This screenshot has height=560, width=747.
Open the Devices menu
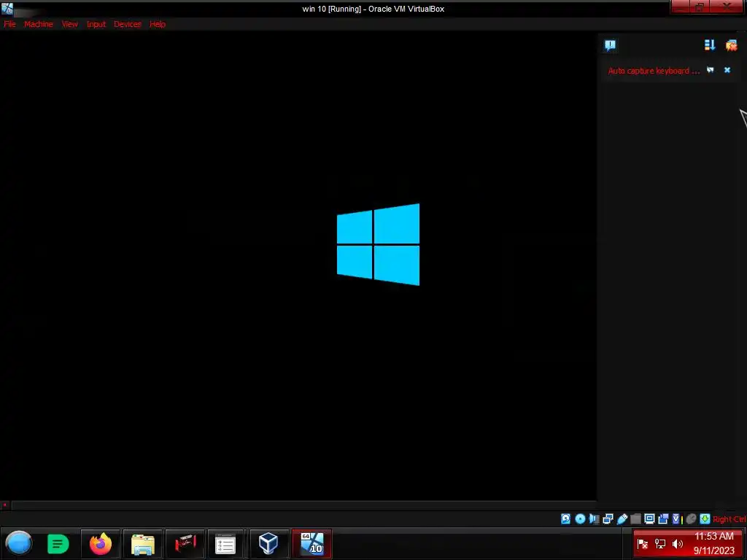pyautogui.click(x=127, y=24)
